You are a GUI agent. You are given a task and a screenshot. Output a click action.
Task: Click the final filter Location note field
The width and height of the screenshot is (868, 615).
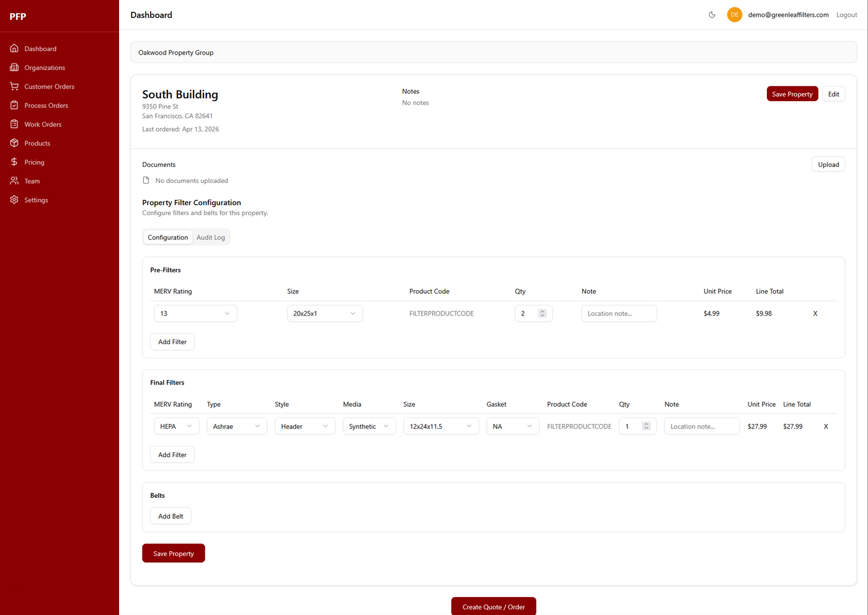point(702,427)
